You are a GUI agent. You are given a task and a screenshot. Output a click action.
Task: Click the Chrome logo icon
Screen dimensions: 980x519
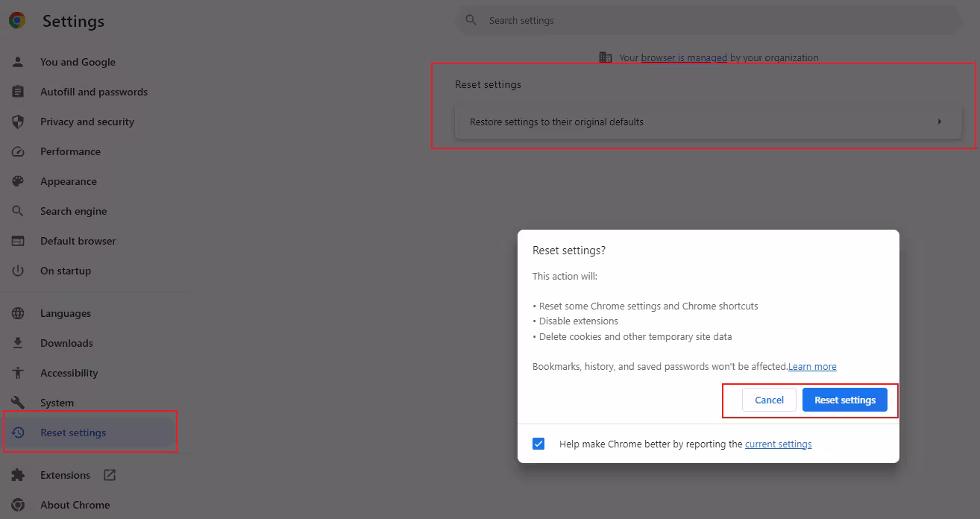point(17,21)
